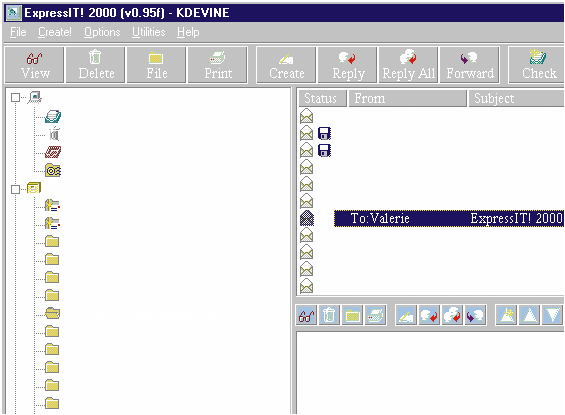Image resolution: width=565 pixels, height=415 pixels.
Task: Click the Delete trash can toolbar button
Action: [95, 65]
